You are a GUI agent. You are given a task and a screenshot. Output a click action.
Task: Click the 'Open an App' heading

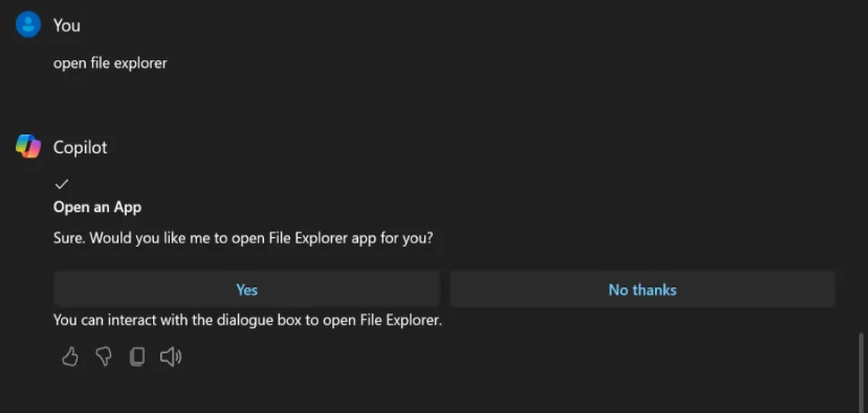pos(98,207)
